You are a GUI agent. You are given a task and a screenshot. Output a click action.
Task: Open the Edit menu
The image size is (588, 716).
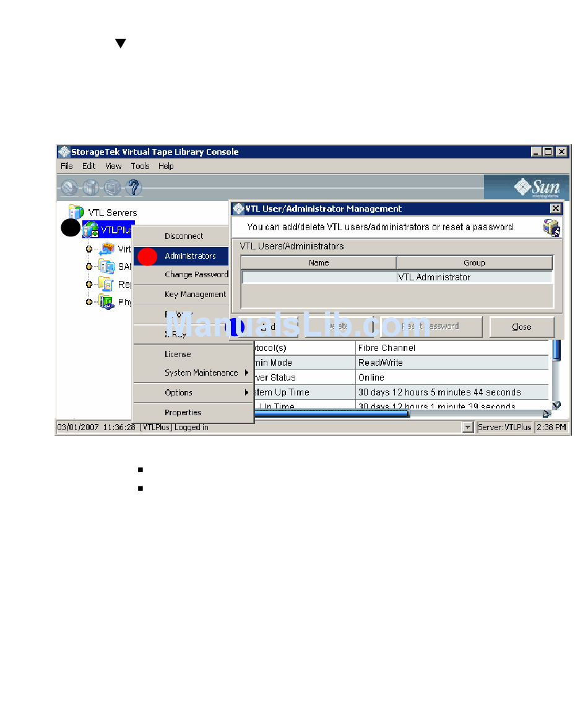[x=89, y=166]
